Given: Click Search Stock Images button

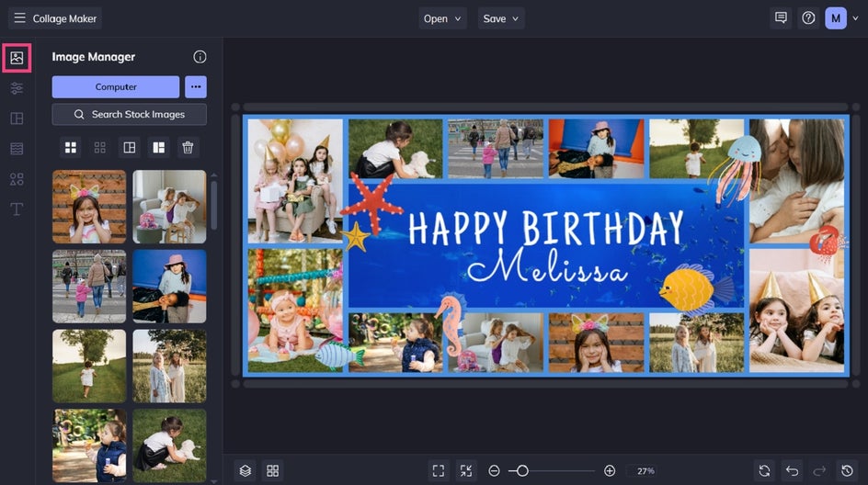Looking at the screenshot, I should [130, 115].
